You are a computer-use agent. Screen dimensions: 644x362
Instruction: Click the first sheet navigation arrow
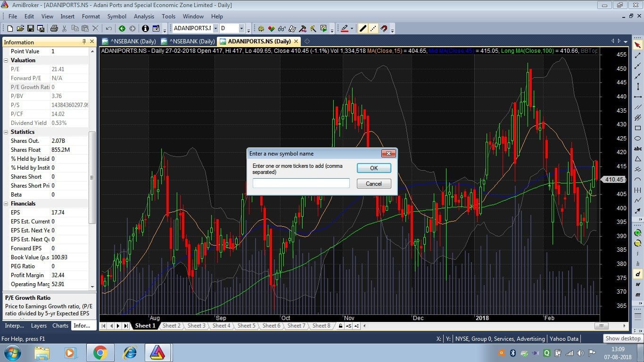click(x=104, y=326)
